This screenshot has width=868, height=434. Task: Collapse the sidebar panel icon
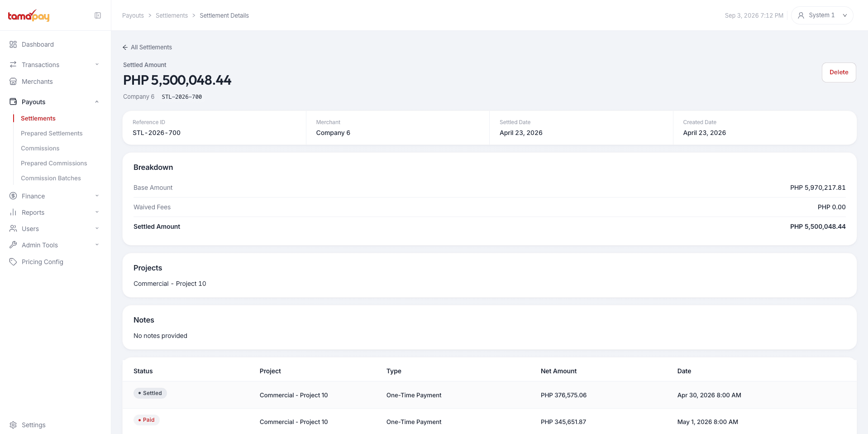point(98,15)
